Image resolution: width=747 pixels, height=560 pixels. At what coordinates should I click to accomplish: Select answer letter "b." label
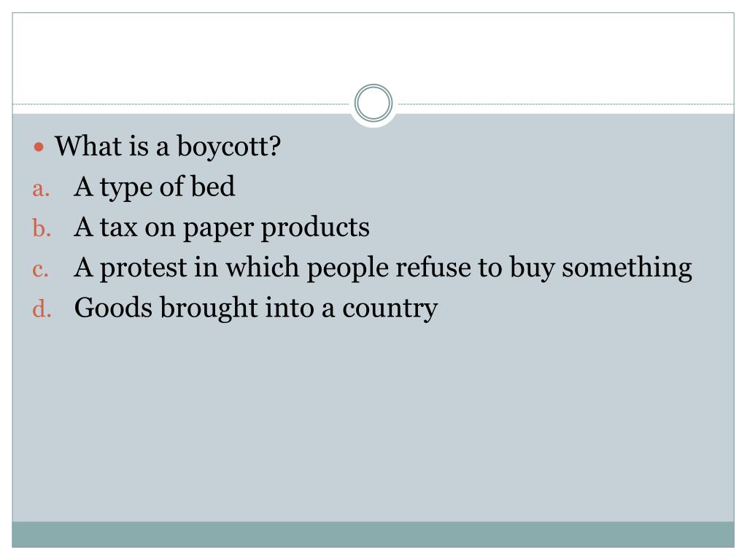tap(40, 230)
